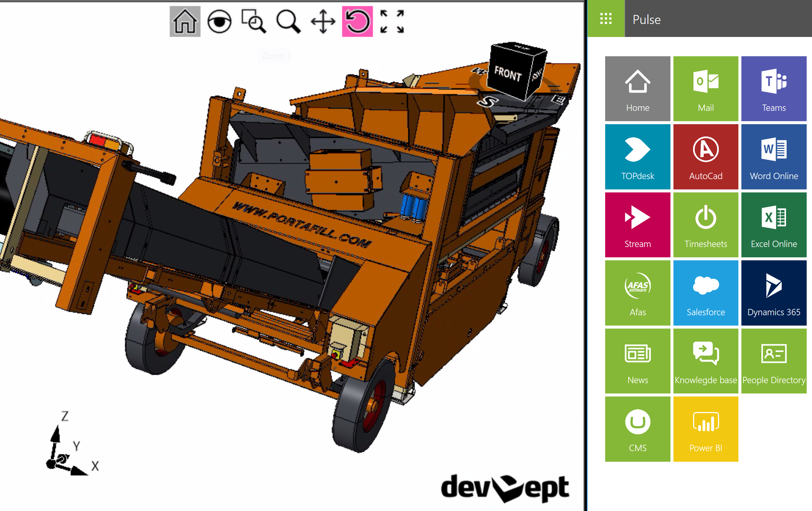Click the Zoom Fit expand arrows
Viewport: 812px width, 511px height.
392,21
